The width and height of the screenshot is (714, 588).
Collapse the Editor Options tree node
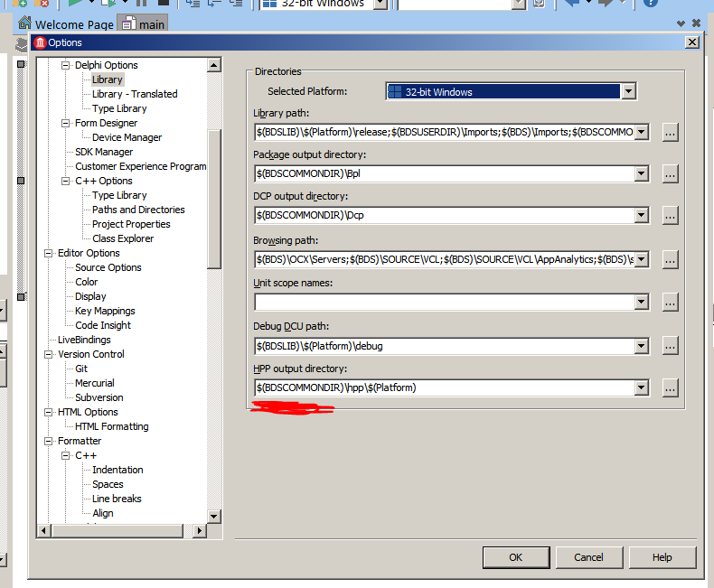coord(48,253)
